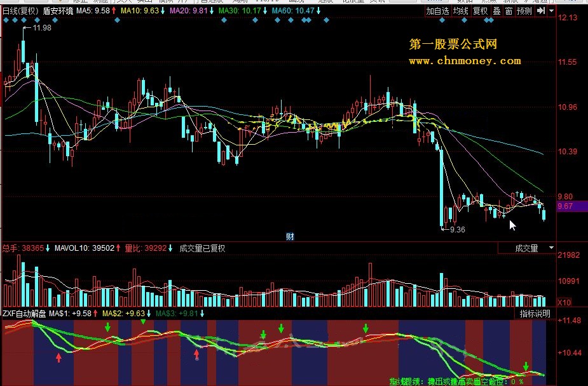Image resolution: width=588 pixels, height=386 pixels.
Task: Open dropdown arrow beside jump-to-end icon
Action: pos(551,11)
